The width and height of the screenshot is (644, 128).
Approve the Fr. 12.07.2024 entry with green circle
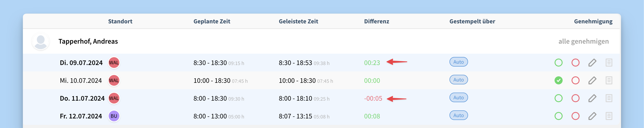[x=559, y=116]
